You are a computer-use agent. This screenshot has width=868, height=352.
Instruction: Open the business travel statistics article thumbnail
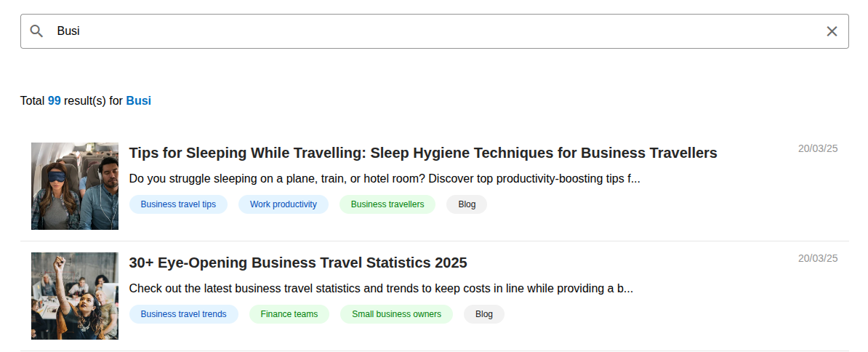(x=75, y=296)
